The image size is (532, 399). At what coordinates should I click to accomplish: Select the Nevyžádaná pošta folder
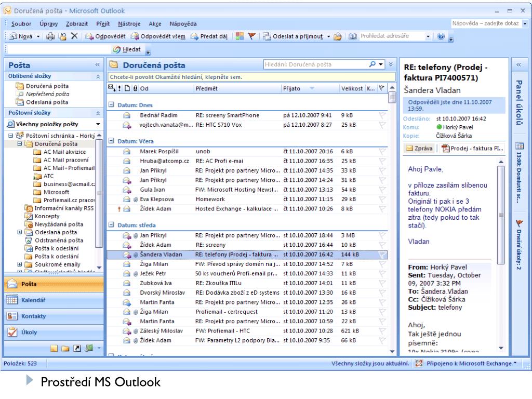(59, 224)
